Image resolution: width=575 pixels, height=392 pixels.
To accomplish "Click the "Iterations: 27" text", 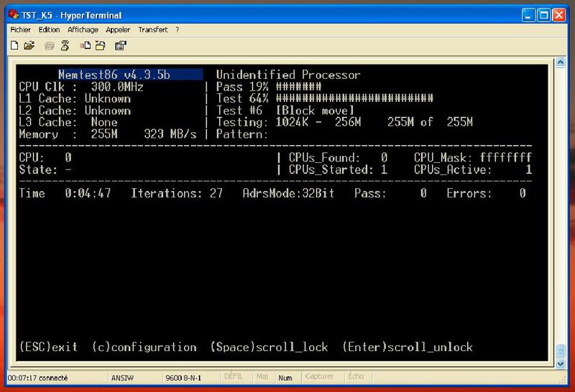I will (177, 193).
